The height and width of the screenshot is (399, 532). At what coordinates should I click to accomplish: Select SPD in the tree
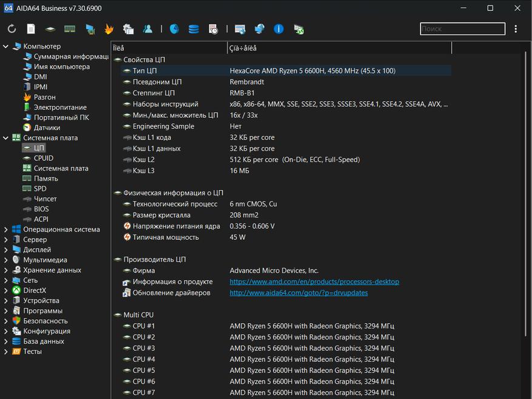click(35, 189)
